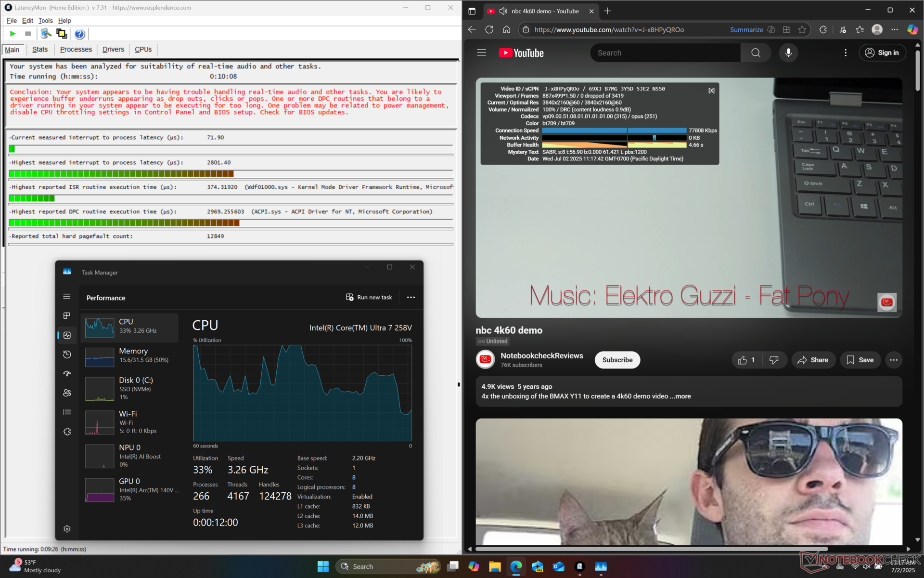Image resolution: width=924 pixels, height=578 pixels.
Task: Open Task Manager three-dot options menu
Action: point(411,298)
